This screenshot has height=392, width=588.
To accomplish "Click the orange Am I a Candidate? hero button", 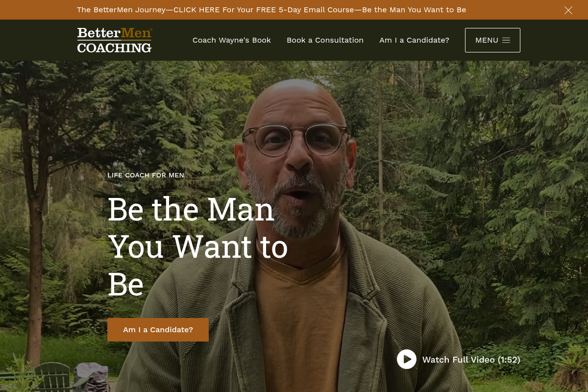I will (x=158, y=330).
